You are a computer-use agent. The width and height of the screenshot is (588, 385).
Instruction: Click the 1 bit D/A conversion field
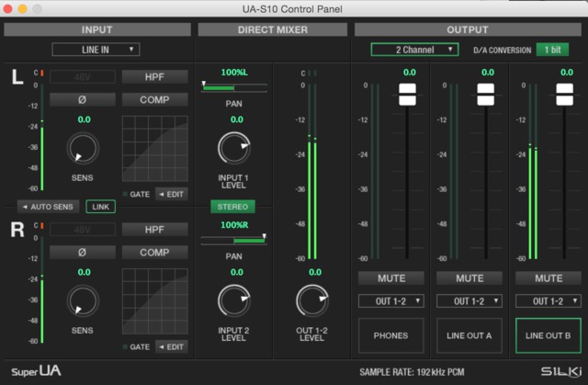tap(553, 49)
